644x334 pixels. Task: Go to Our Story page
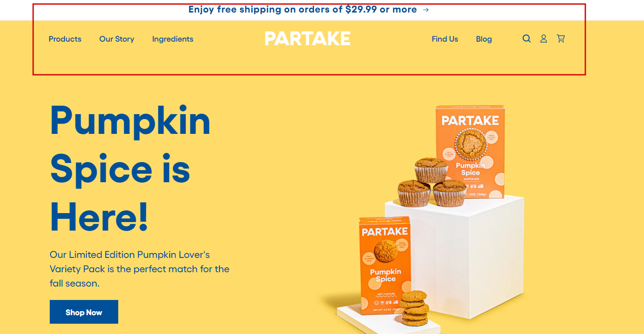pyautogui.click(x=117, y=39)
